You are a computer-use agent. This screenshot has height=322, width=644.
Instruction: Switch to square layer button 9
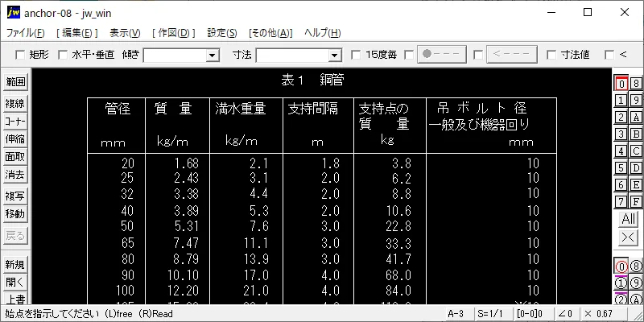tap(636, 101)
